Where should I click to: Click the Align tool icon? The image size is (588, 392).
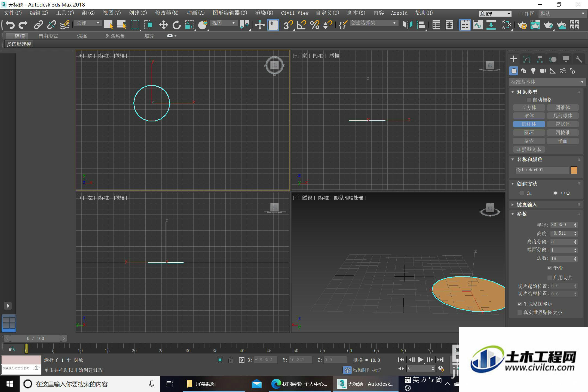tap(421, 25)
